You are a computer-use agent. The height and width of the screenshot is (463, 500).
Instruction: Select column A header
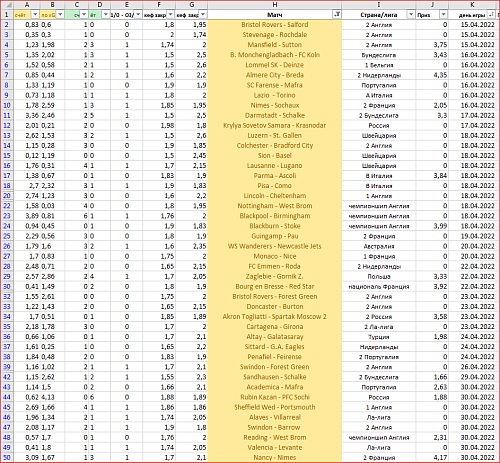27,5
